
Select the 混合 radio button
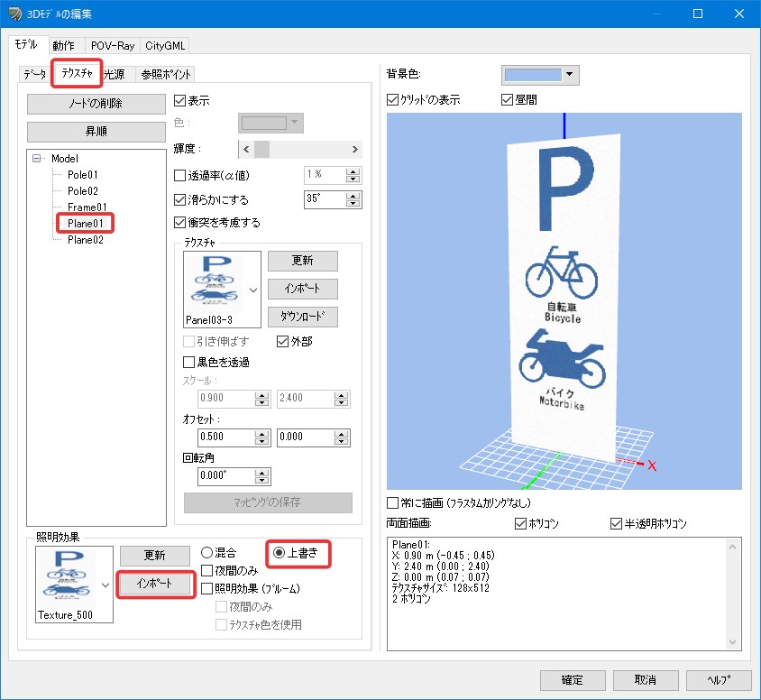pos(206,552)
